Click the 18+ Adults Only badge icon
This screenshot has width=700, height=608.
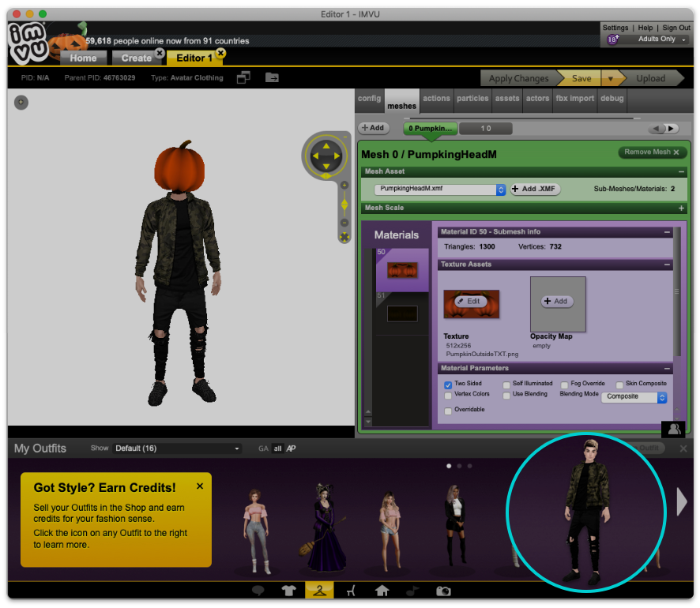click(x=612, y=39)
